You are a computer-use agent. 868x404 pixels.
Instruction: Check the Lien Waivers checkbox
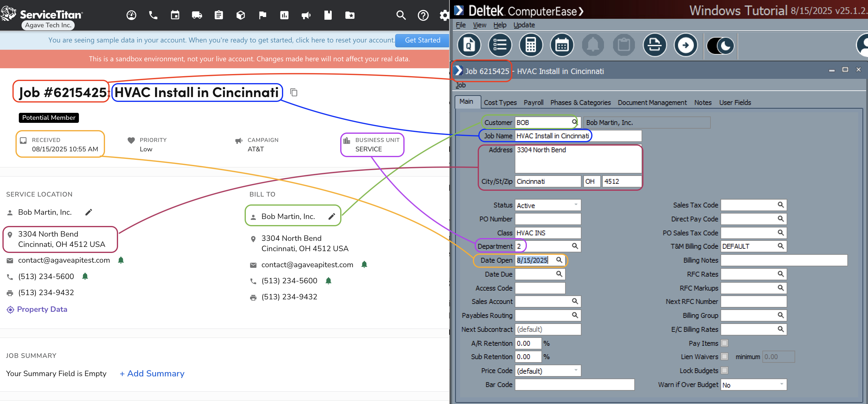pyautogui.click(x=724, y=356)
